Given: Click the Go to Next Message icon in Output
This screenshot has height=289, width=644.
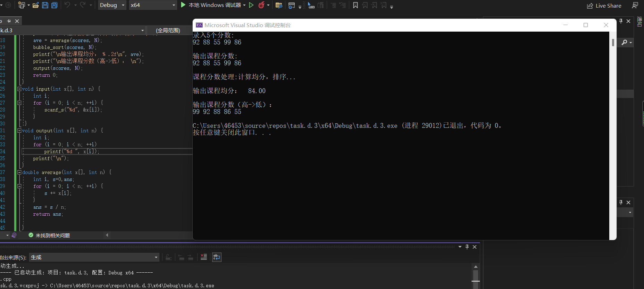Looking at the screenshot, I should 191,257.
